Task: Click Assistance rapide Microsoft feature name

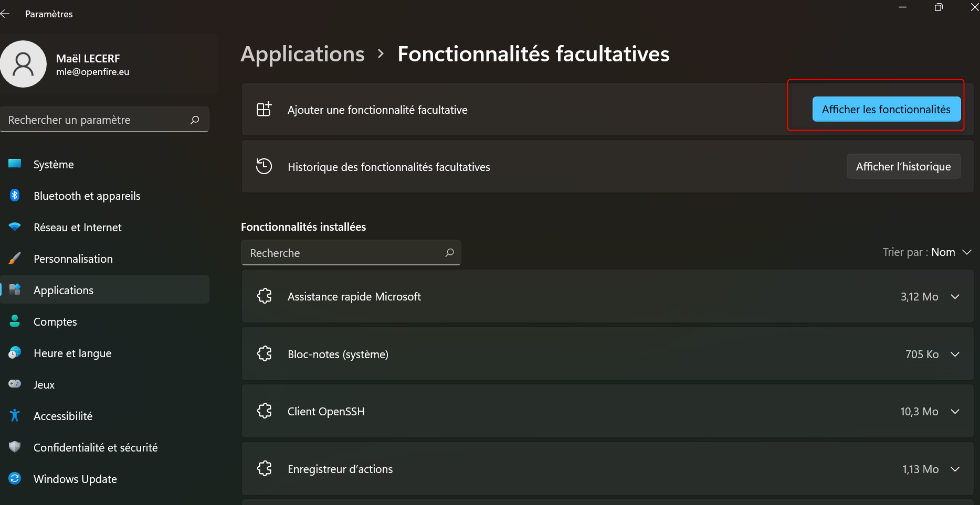Action: pyautogui.click(x=354, y=297)
